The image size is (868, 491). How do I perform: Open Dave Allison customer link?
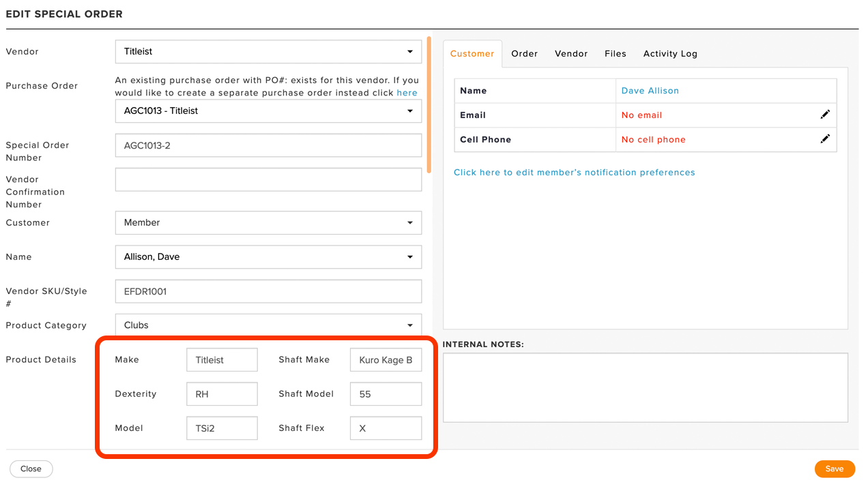pyautogui.click(x=650, y=91)
